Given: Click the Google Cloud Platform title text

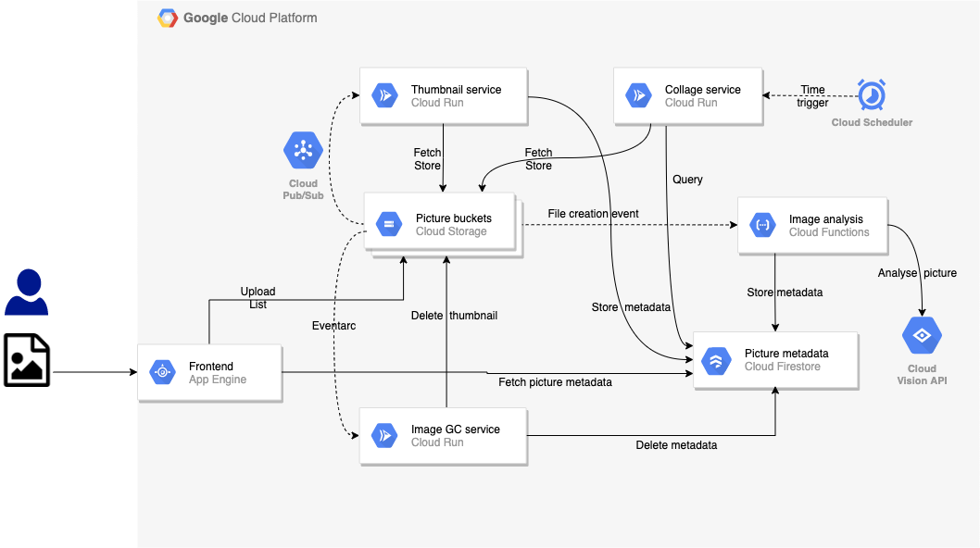Looking at the screenshot, I should click(x=250, y=19).
